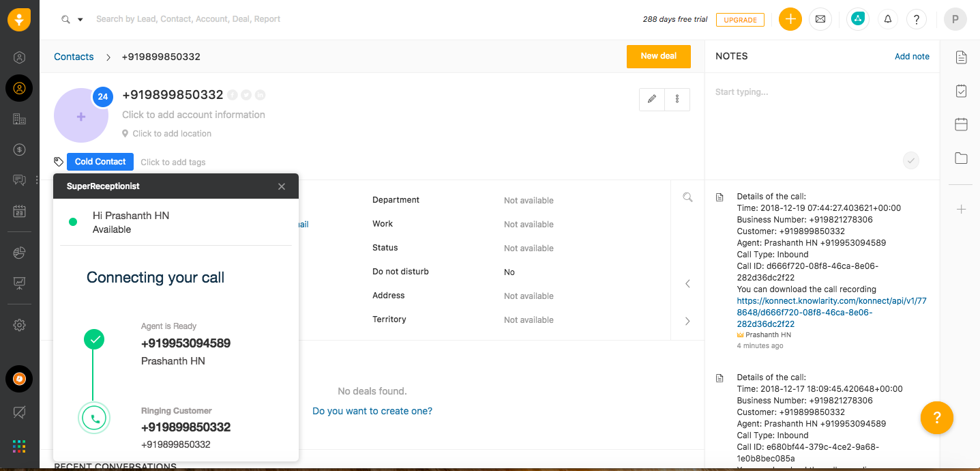Viewport: 980px width, 471px height.
Task: Open notifications bell icon
Action: coord(888,19)
